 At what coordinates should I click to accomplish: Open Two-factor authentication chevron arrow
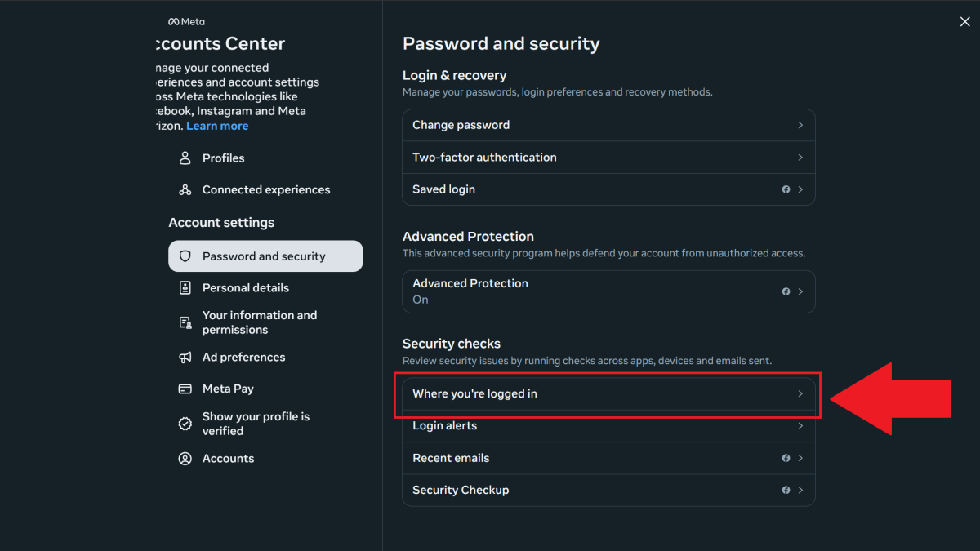point(800,158)
